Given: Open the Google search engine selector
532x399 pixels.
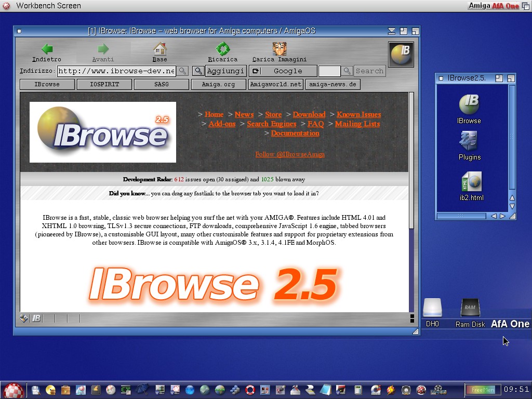Looking at the screenshot, I should click(x=283, y=71).
